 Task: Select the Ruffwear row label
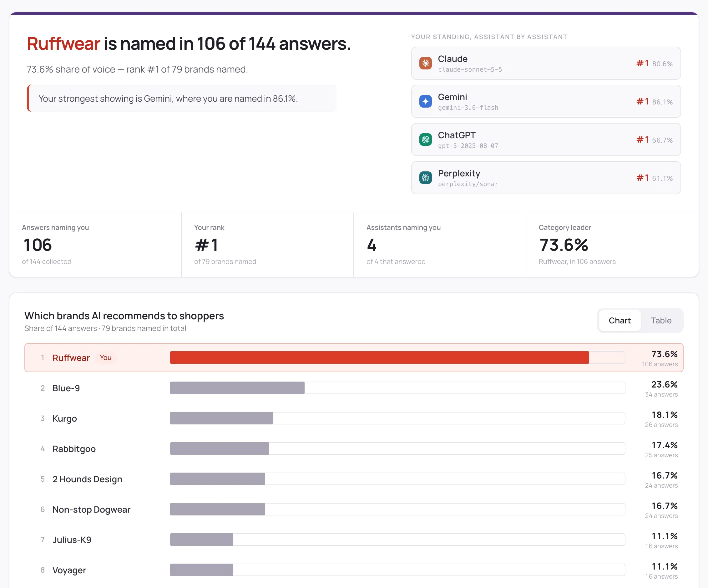pyautogui.click(x=71, y=358)
